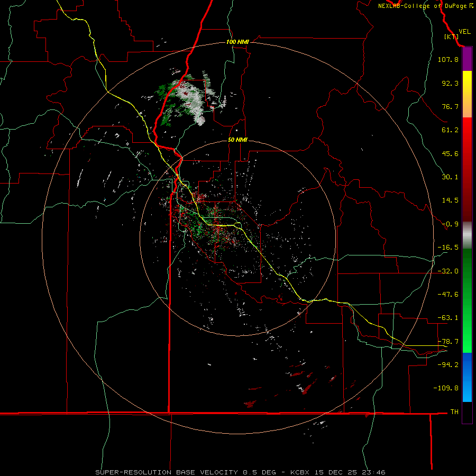Click the bright green segment of color bar
Screen dimensions: 476x476
tap(467, 334)
